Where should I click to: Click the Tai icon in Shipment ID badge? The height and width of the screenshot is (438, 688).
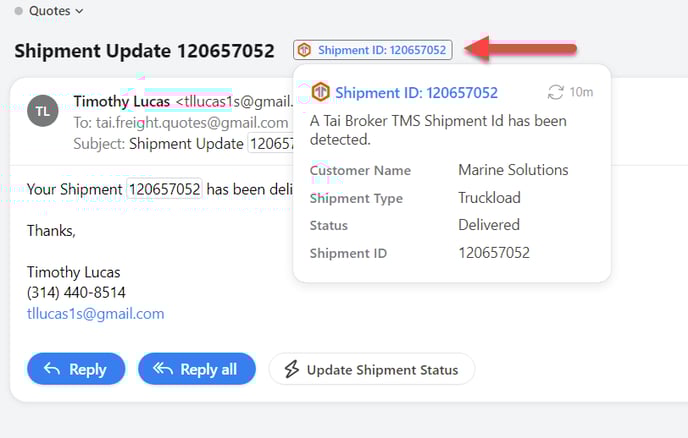pos(305,50)
